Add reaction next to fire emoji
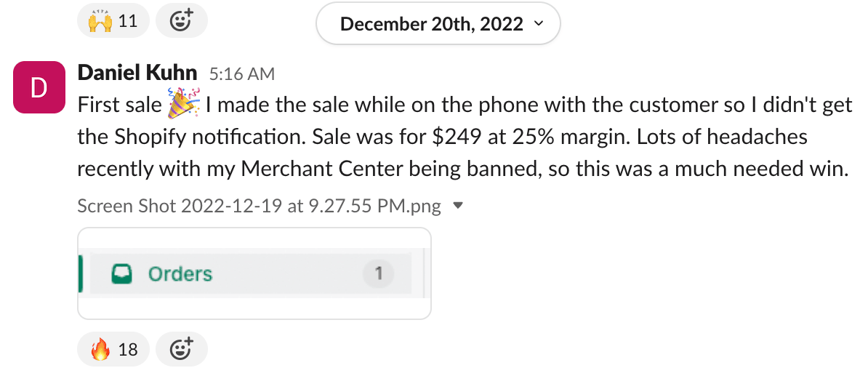Viewport: 868px width, 368px height. click(181, 350)
